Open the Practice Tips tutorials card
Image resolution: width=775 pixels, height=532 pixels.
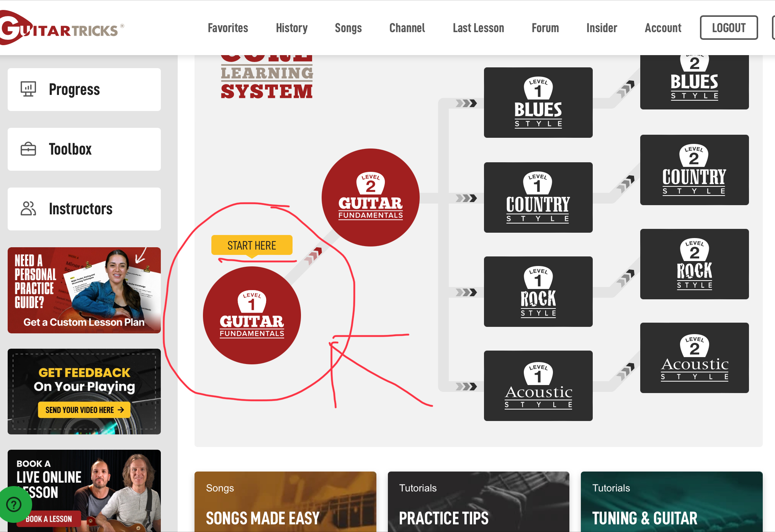479,502
